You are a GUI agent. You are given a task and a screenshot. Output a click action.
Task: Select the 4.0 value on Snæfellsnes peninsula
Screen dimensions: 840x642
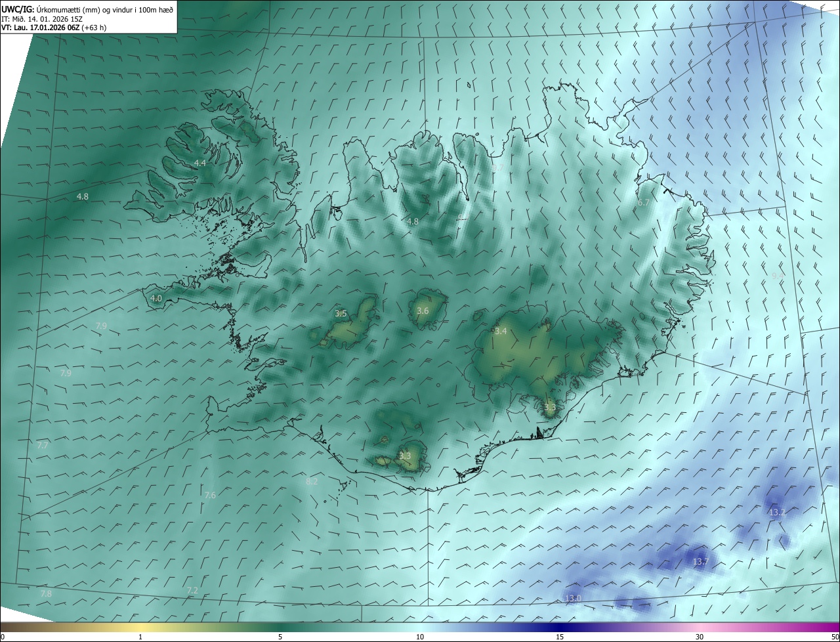(156, 298)
